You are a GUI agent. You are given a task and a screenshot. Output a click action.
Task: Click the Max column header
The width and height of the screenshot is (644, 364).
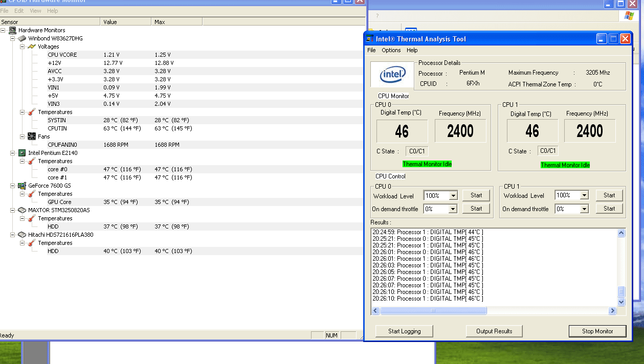click(x=177, y=22)
